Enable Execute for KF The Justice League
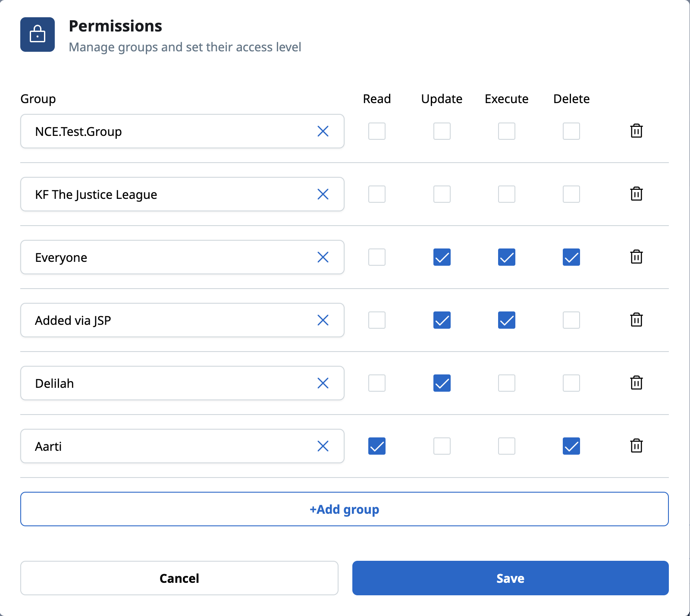690x616 pixels. tap(507, 194)
